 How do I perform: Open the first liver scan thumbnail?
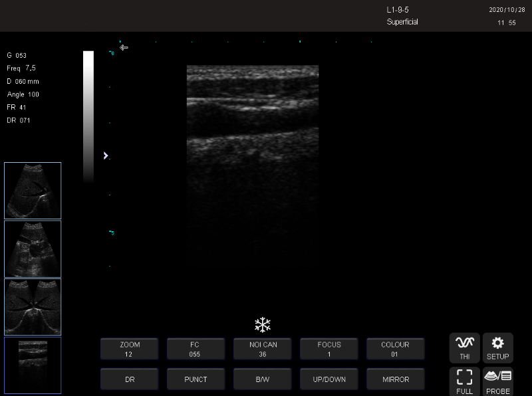pyautogui.click(x=33, y=191)
